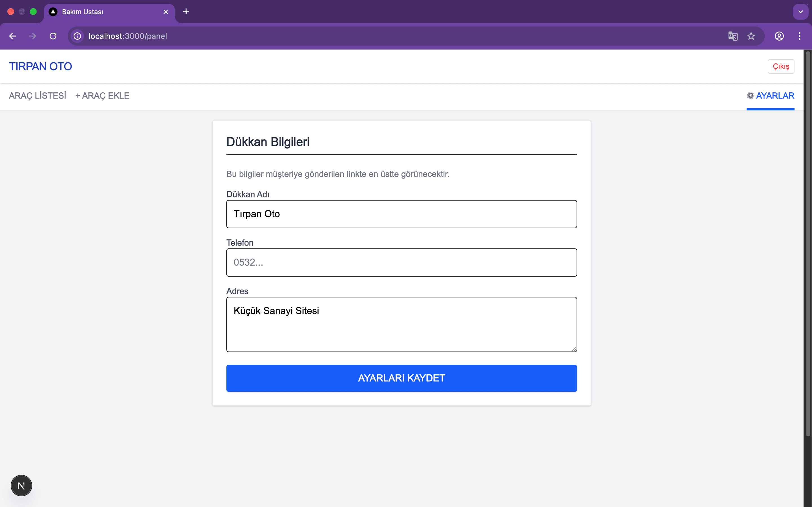The width and height of the screenshot is (812, 507).
Task: Open Chrome's three-dot menu
Action: tap(800, 36)
